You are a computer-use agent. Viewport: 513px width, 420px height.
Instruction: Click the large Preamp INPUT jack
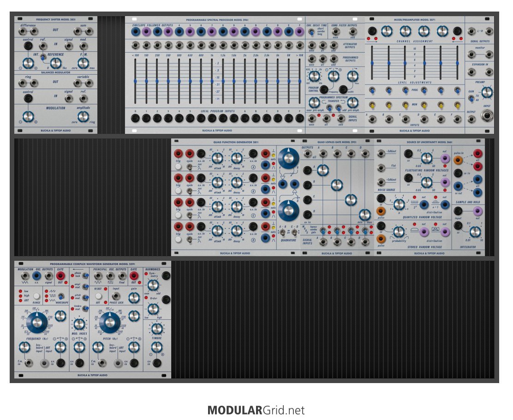pos(487,115)
